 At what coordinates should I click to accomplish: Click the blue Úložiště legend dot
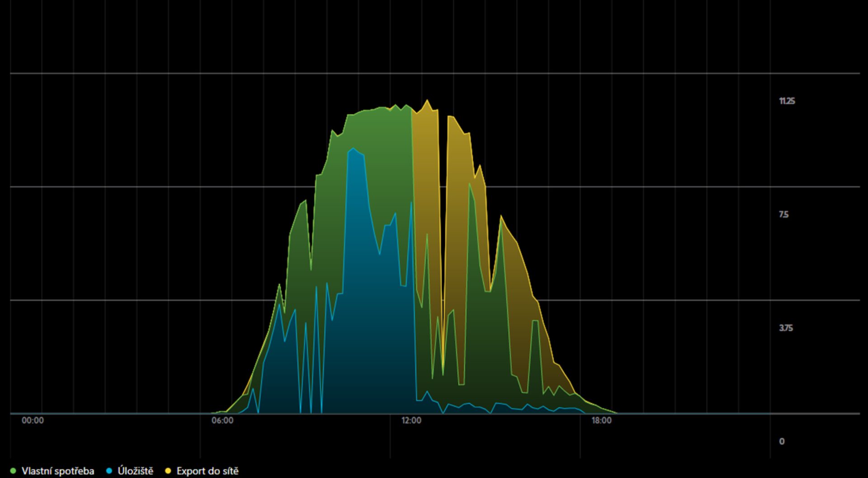(x=109, y=471)
